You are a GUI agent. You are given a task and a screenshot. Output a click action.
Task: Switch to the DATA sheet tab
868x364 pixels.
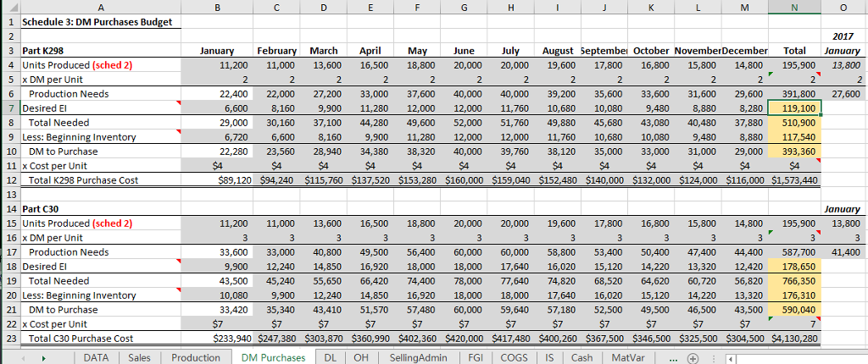96,358
